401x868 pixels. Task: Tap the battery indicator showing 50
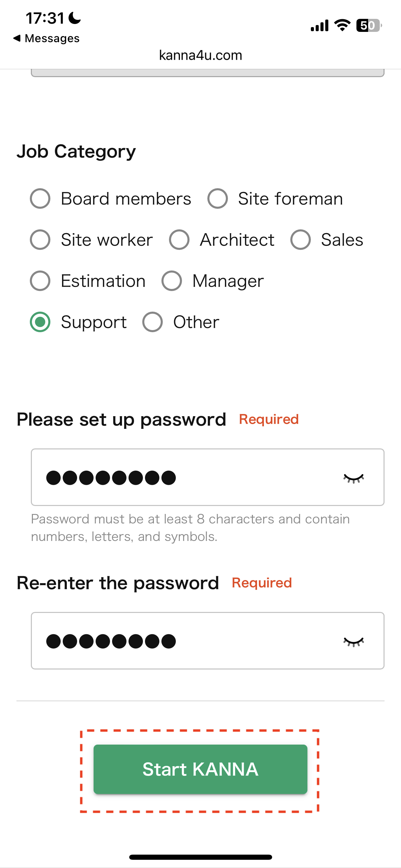click(368, 25)
